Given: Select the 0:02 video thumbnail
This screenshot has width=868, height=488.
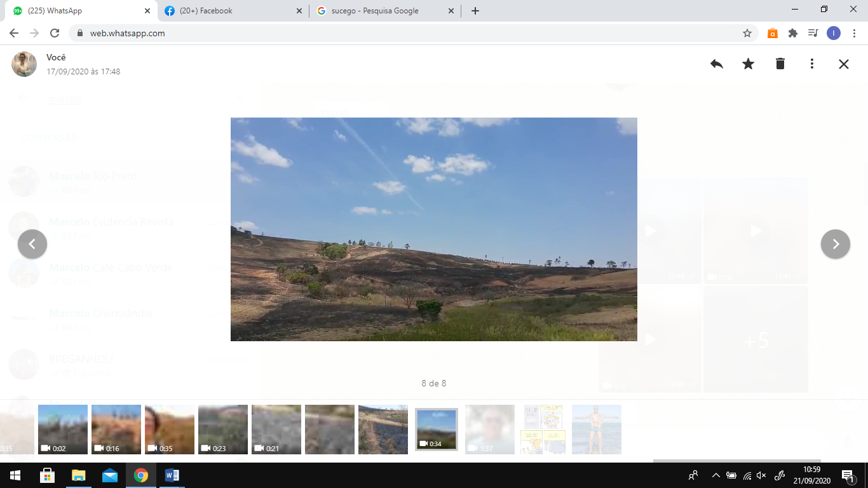Looking at the screenshot, I should [x=63, y=430].
